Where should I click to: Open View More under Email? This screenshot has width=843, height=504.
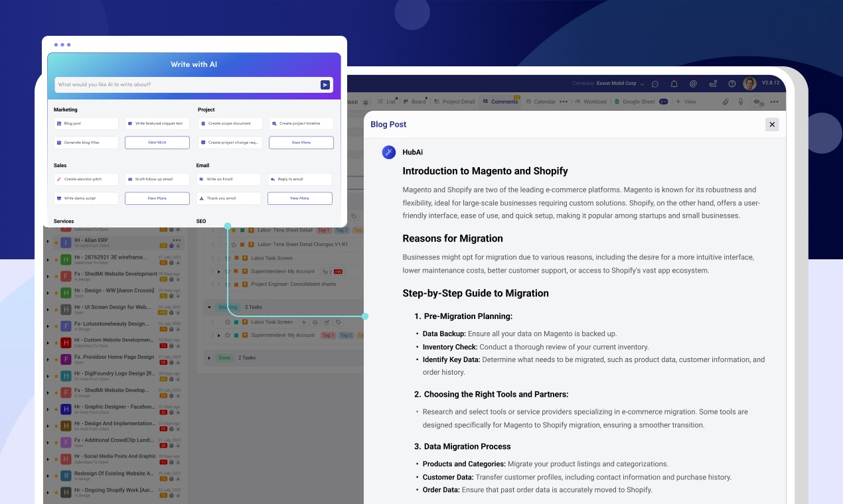click(300, 198)
